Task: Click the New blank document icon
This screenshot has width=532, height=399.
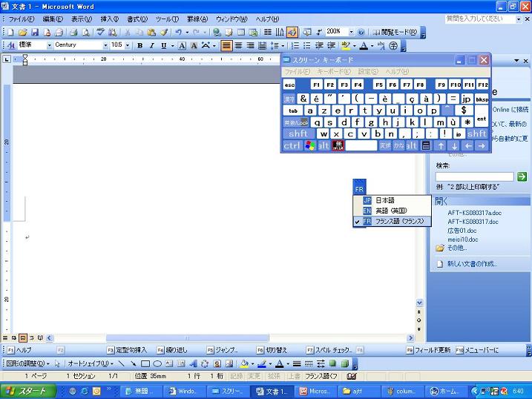Action: coord(10,32)
